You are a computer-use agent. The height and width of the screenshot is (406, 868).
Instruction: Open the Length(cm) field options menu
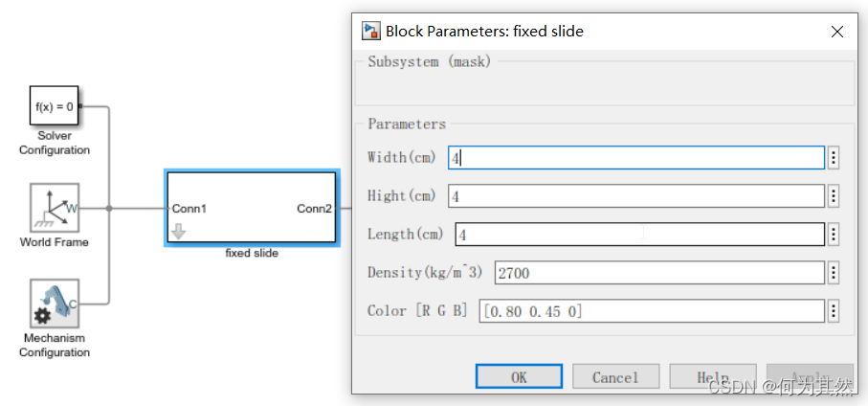click(x=834, y=235)
